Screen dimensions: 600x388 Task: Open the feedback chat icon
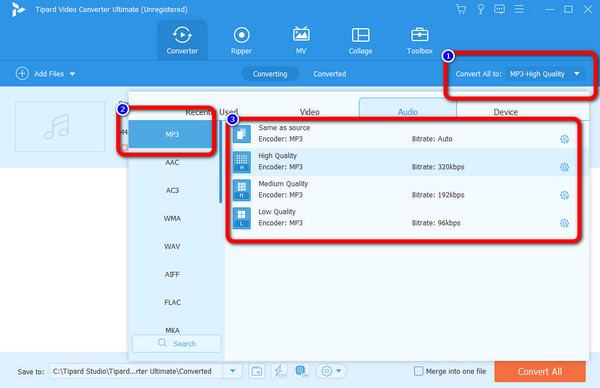click(x=499, y=9)
